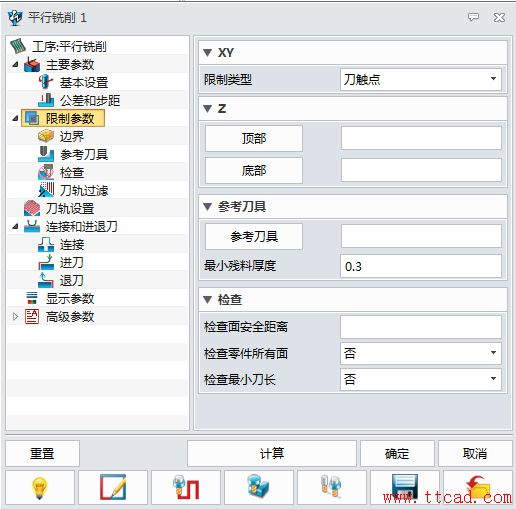Click the 计算 button
This screenshot has height=509, width=516.
(272, 453)
